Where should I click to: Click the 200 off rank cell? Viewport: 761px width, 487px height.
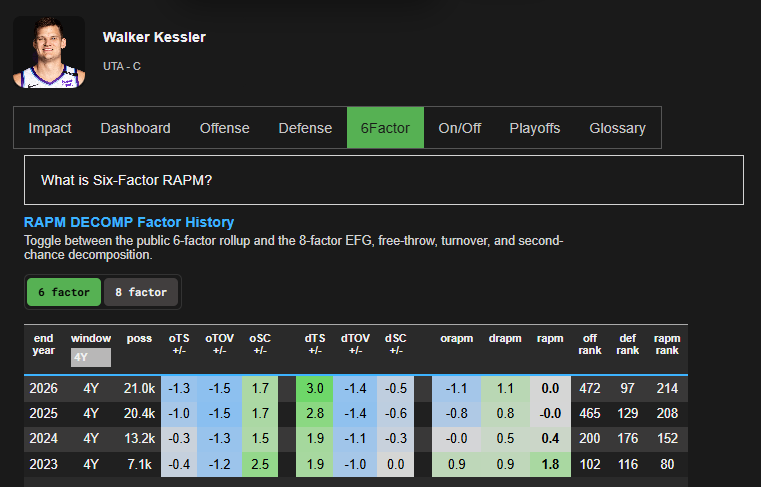point(590,439)
